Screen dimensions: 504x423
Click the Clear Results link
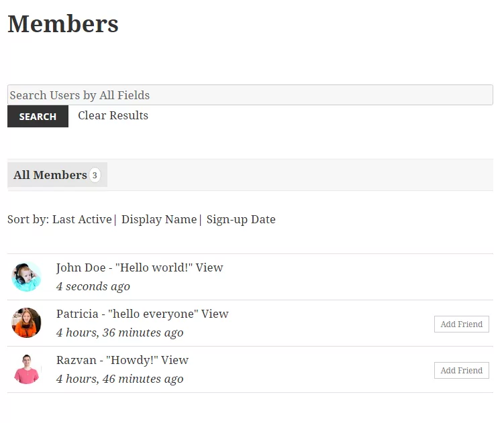(113, 115)
